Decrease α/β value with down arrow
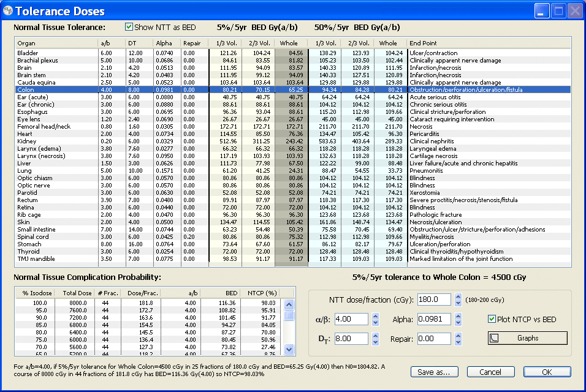The image size is (586, 392). pos(376,322)
